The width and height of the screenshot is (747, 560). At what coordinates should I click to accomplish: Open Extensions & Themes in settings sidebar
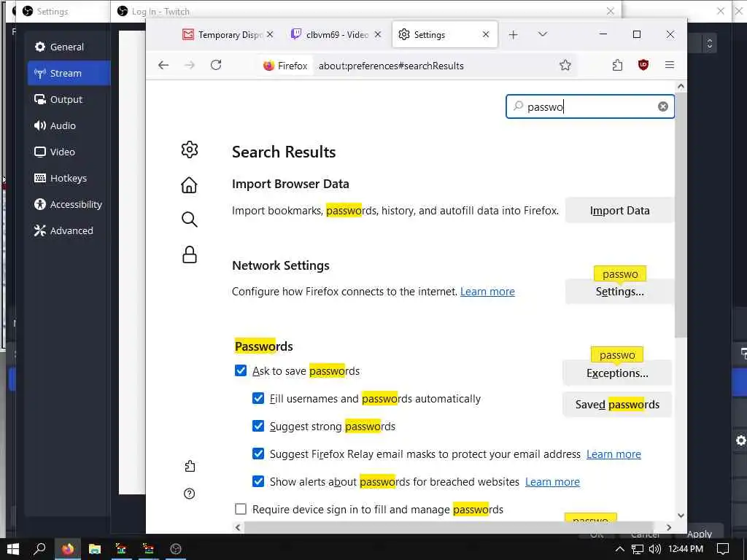click(190, 466)
